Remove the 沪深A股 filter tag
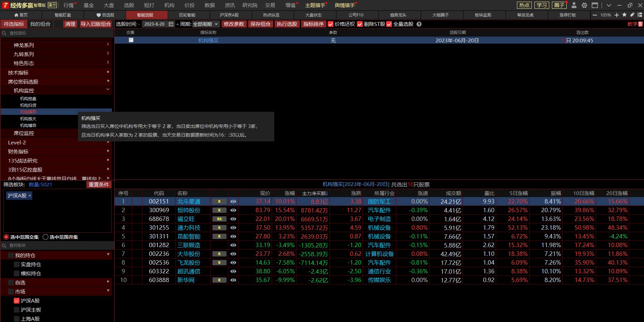The width and height of the screenshot is (644, 322). (30, 195)
